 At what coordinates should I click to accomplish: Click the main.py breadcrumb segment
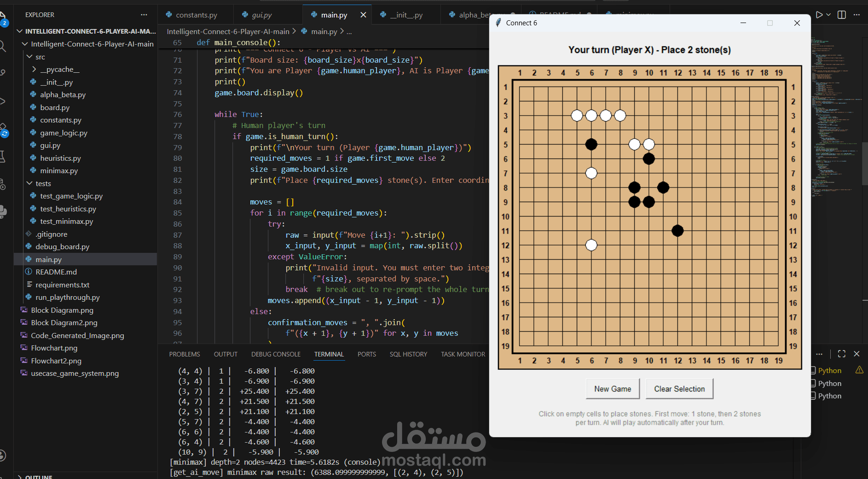point(324,31)
